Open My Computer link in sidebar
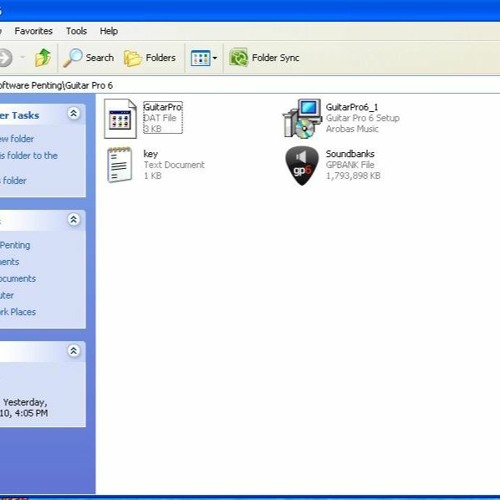 coord(7,295)
